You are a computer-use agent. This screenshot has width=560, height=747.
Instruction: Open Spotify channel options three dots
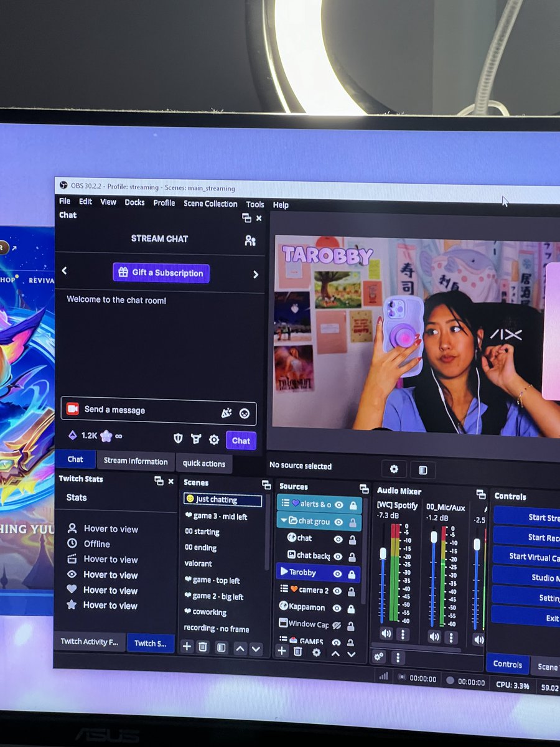[x=403, y=634]
